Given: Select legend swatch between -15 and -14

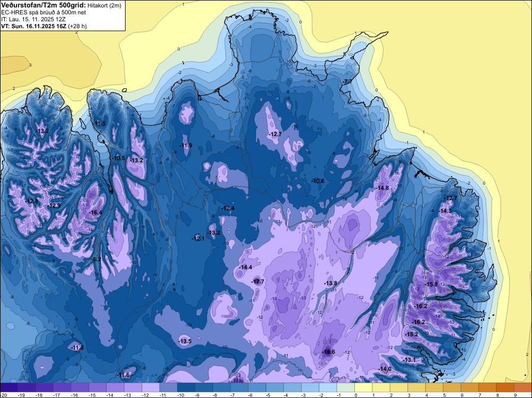Looking at the screenshot, I should [97, 387].
